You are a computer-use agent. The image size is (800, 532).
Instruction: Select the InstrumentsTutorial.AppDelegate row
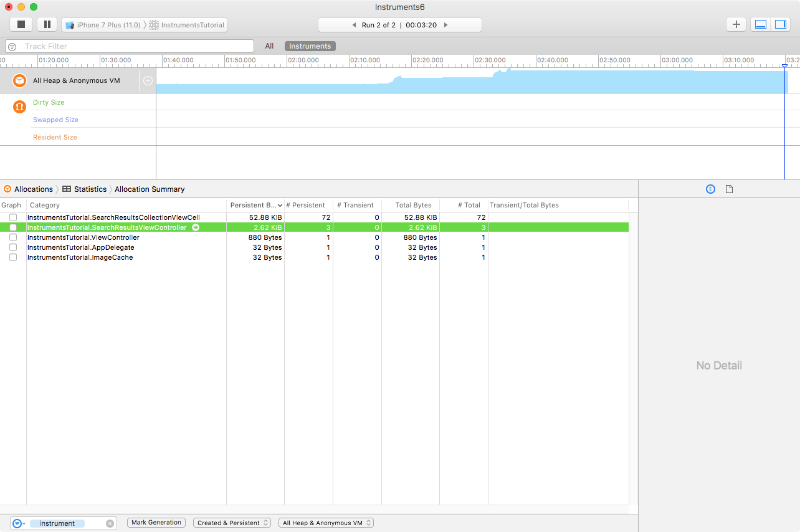(x=314, y=247)
